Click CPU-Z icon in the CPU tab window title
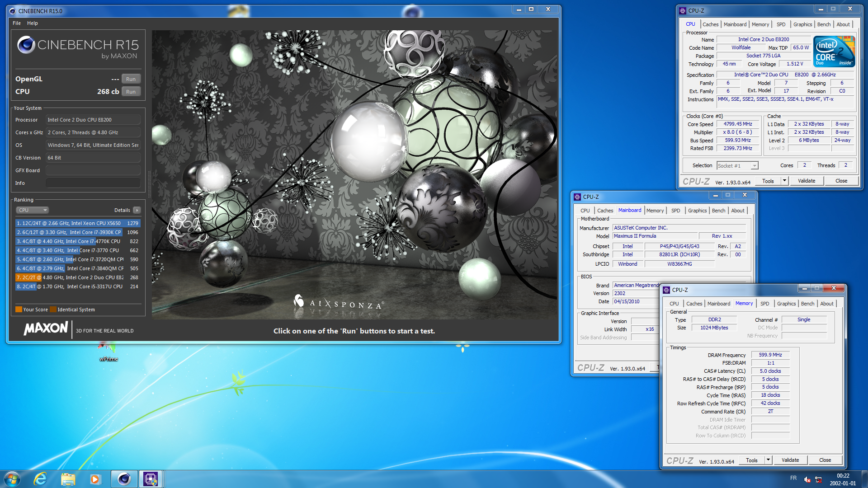 pos(683,11)
